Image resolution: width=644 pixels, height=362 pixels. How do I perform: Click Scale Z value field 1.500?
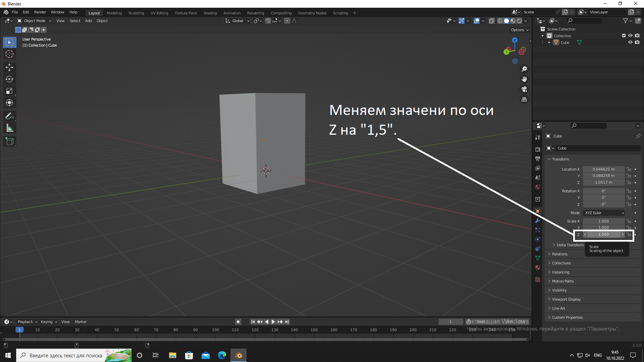pyautogui.click(x=604, y=235)
